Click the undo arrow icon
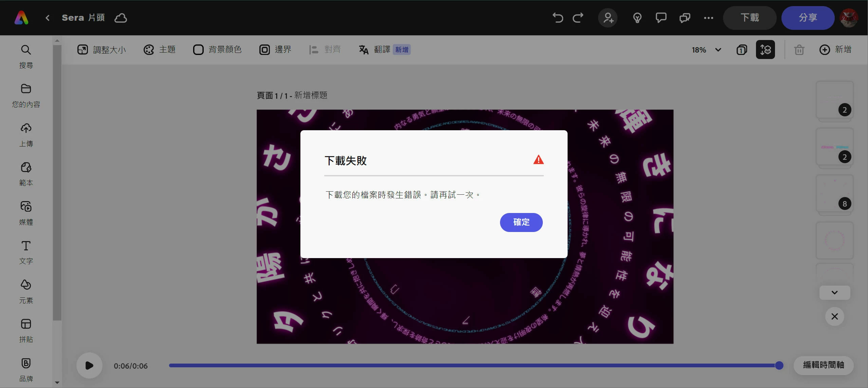868x388 pixels. point(558,18)
